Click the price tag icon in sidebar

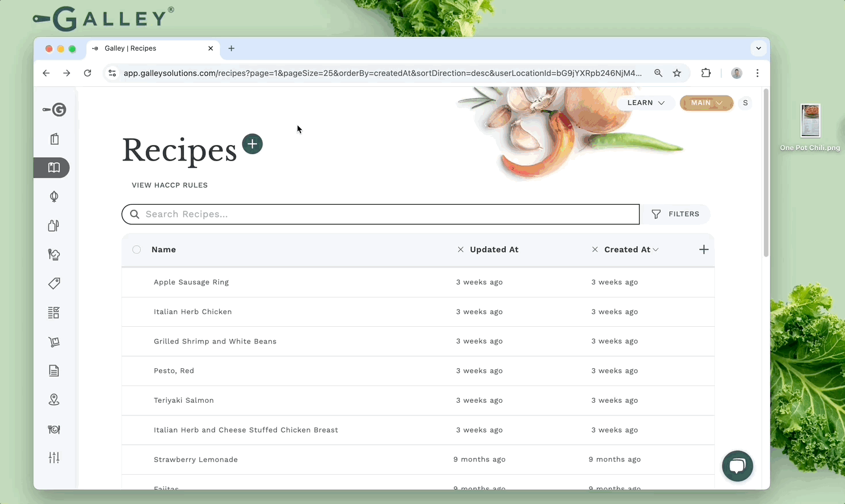point(54,284)
